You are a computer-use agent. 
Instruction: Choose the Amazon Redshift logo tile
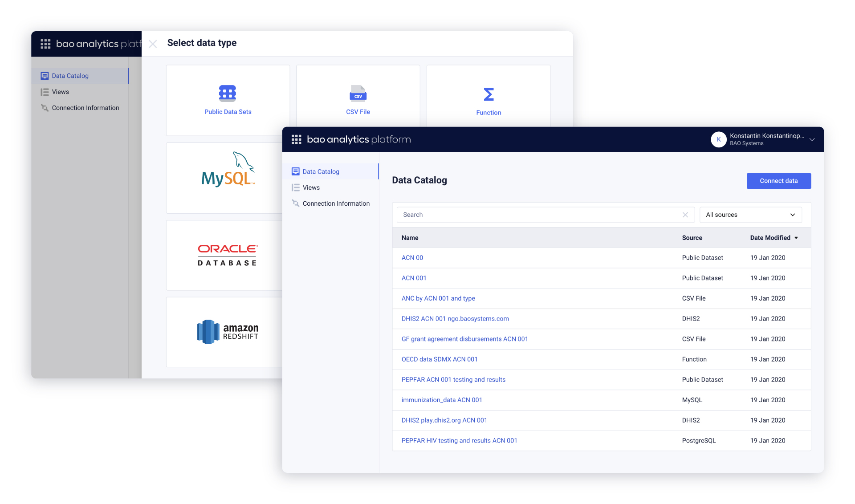[x=228, y=332]
